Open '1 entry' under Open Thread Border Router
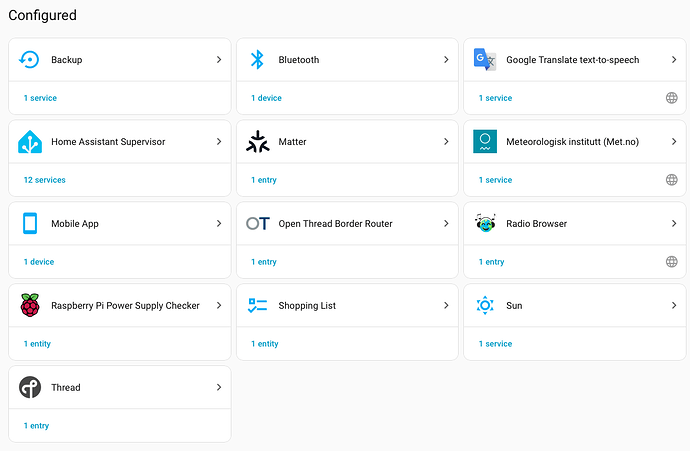Image resolution: width=690 pixels, height=451 pixels. coord(264,261)
